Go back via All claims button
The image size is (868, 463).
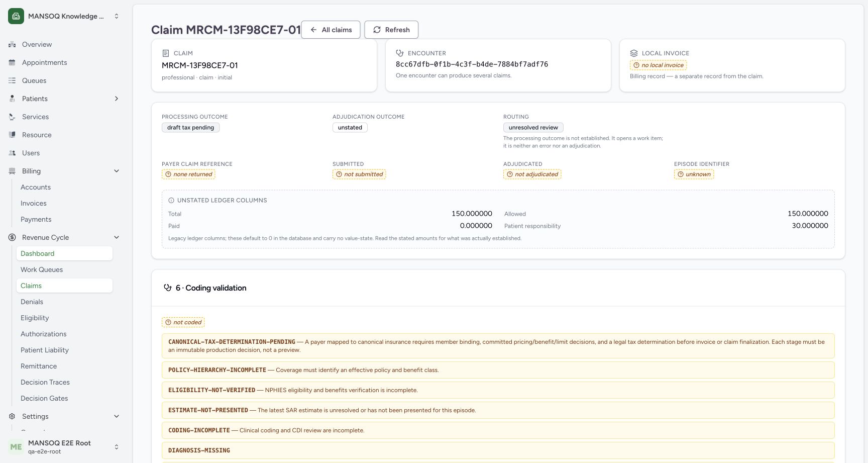pos(331,30)
